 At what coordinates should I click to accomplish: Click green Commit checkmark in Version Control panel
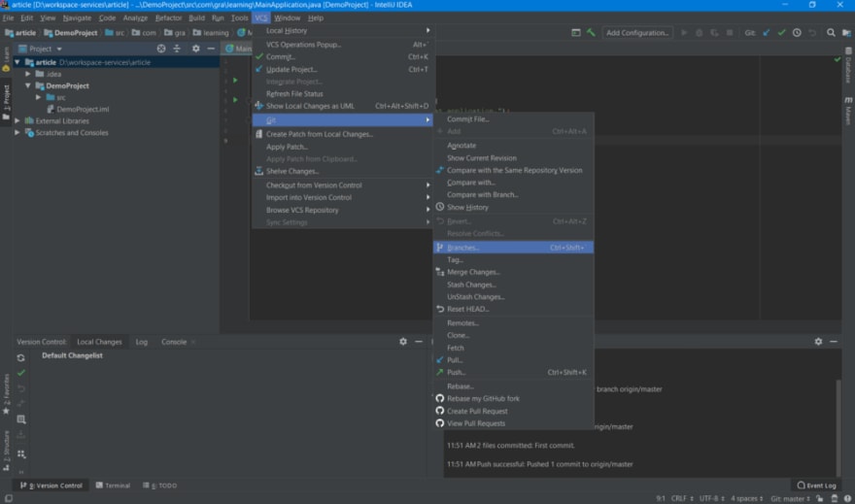click(20, 373)
